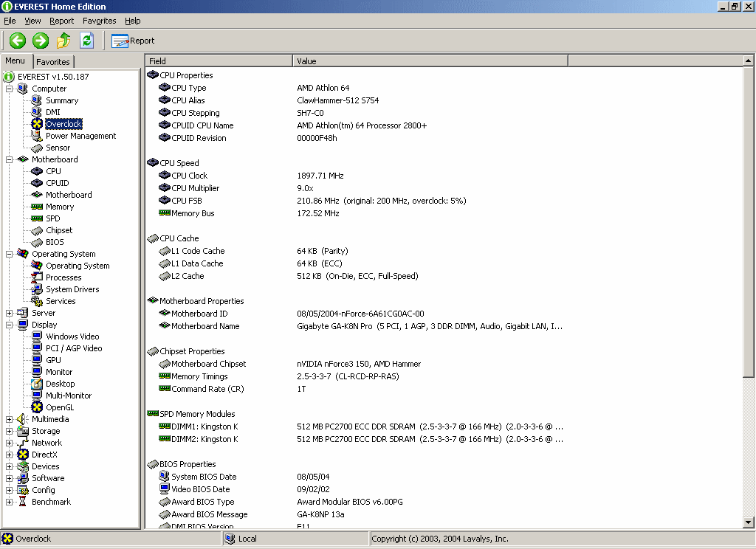The image size is (756, 549).
Task: Select the BIOS icon in tree
Action: [x=37, y=243]
